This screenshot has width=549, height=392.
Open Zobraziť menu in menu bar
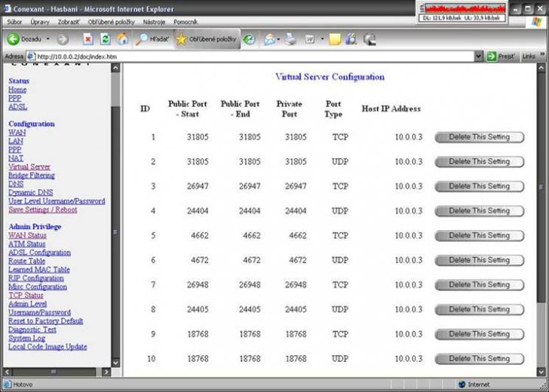pos(69,22)
